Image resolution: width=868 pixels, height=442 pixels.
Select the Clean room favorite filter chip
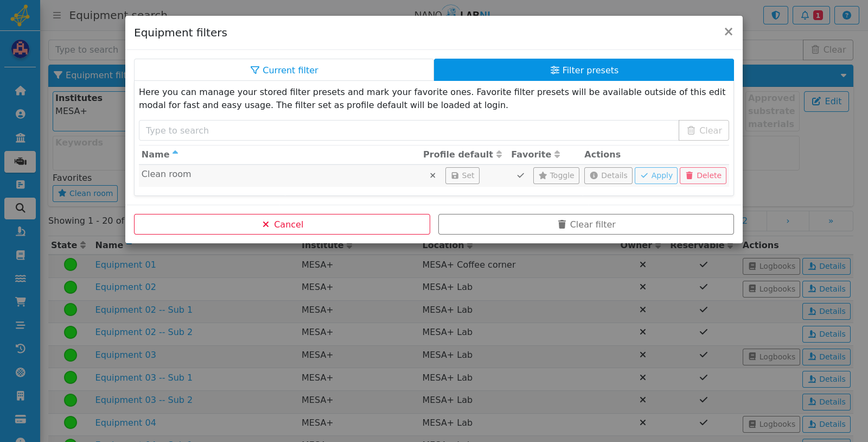coord(85,193)
